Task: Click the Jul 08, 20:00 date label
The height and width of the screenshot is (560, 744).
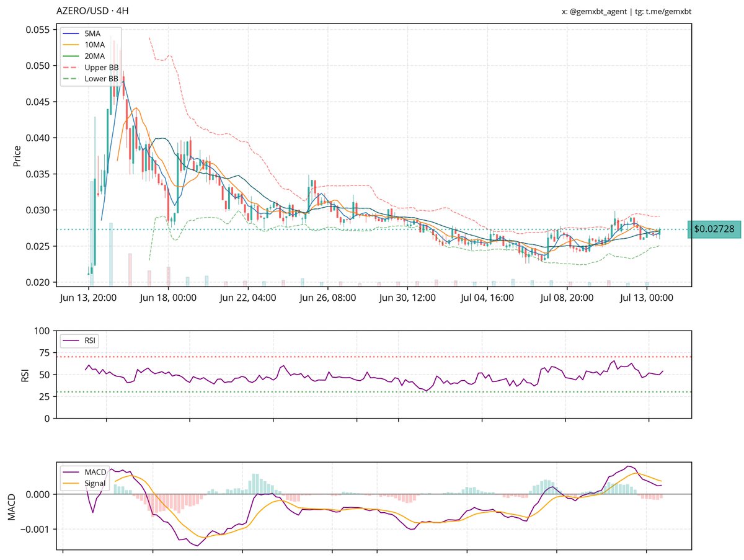Action: (567, 298)
